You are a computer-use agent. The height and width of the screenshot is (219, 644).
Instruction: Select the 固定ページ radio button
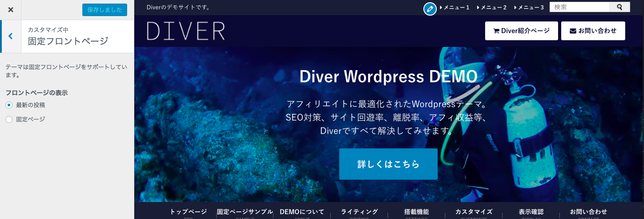9,119
